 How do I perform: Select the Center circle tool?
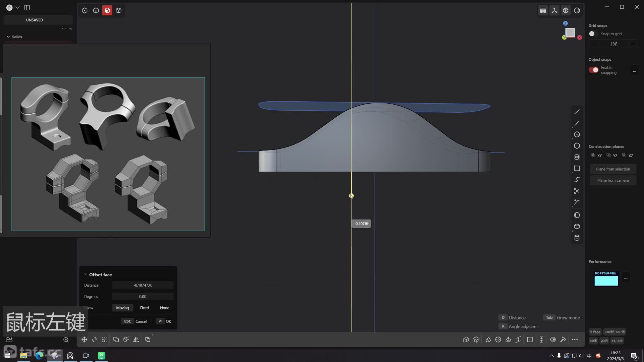click(577, 135)
